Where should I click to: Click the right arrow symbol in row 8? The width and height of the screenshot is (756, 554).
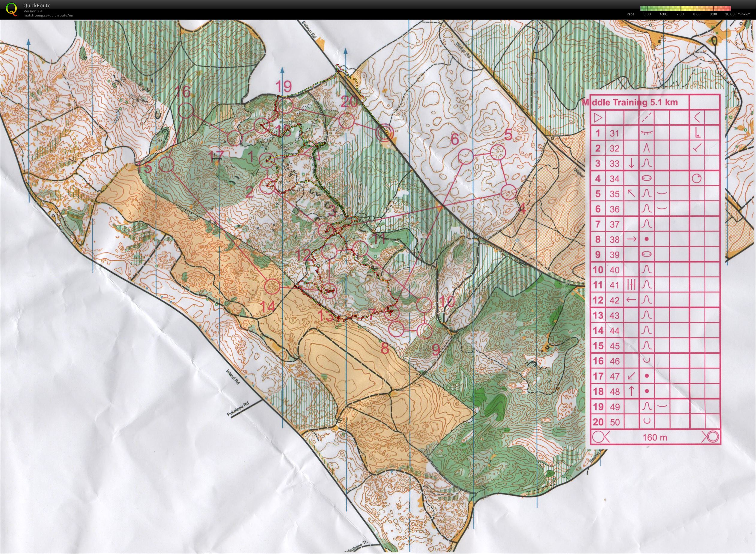(631, 239)
